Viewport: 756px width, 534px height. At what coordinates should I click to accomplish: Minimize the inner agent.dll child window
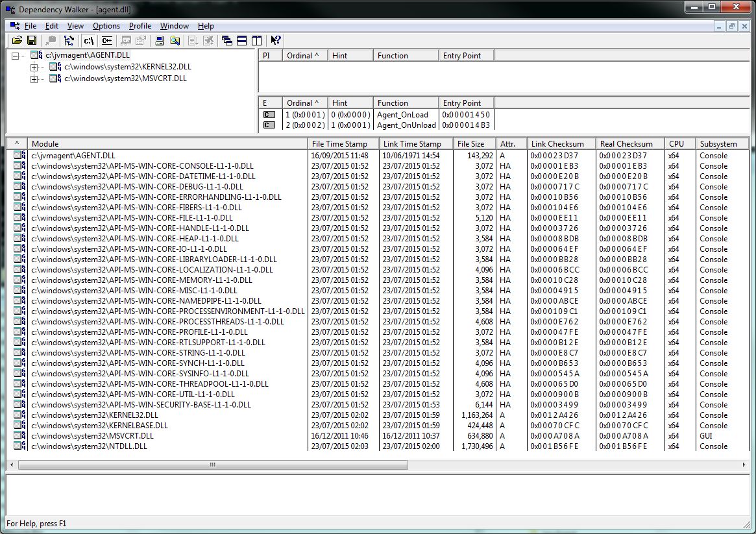tap(719, 26)
